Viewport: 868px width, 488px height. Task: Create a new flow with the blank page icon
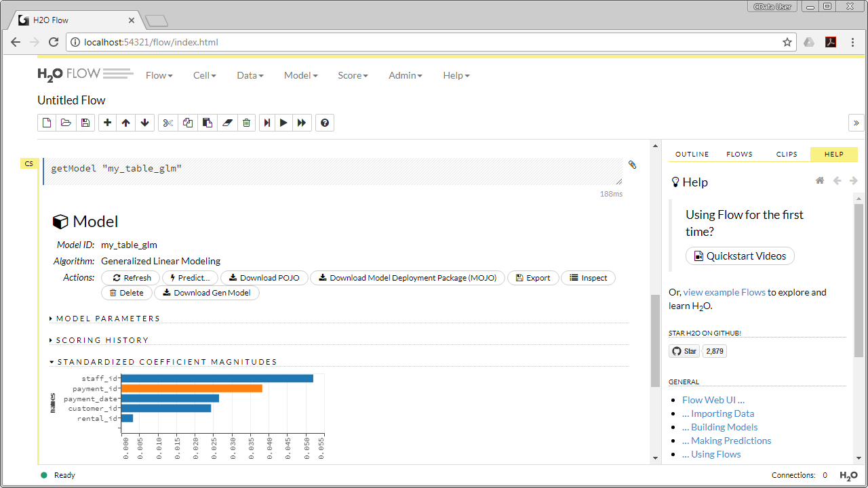tap(47, 123)
